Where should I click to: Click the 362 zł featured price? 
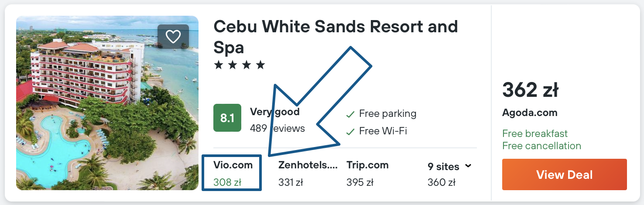tap(530, 90)
